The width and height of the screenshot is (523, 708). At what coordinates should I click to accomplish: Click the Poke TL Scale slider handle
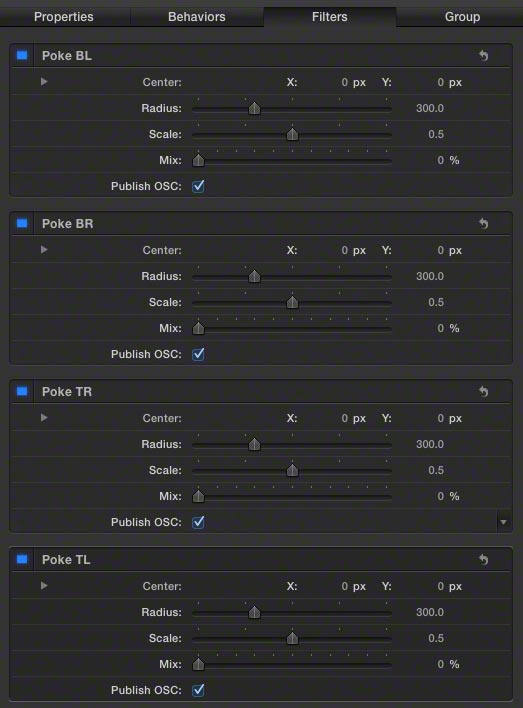click(292, 638)
